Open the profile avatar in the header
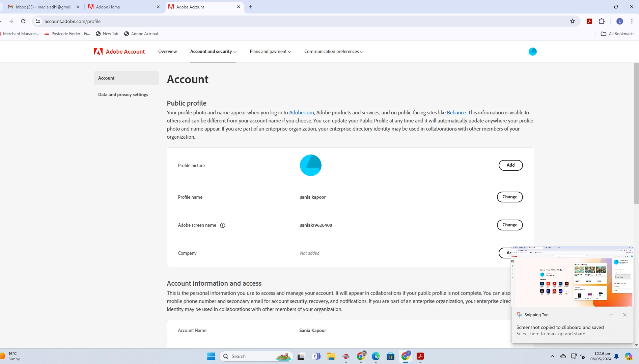Image resolution: width=639 pixels, height=364 pixels. pos(532,52)
